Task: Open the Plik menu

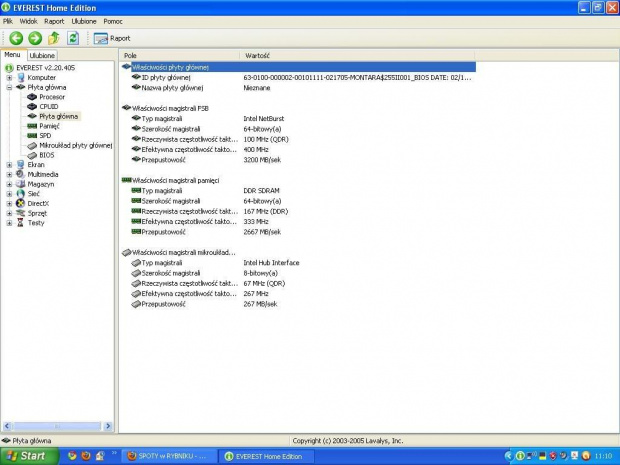Action: (8, 21)
